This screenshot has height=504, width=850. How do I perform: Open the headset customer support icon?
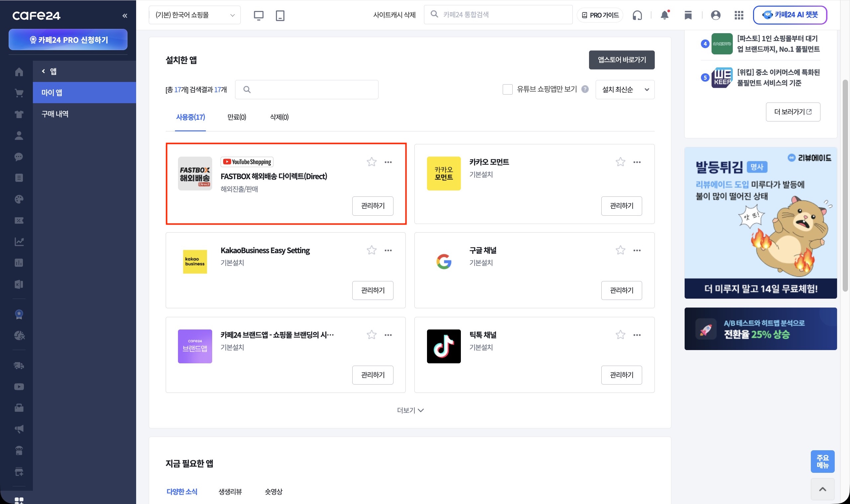tap(637, 15)
